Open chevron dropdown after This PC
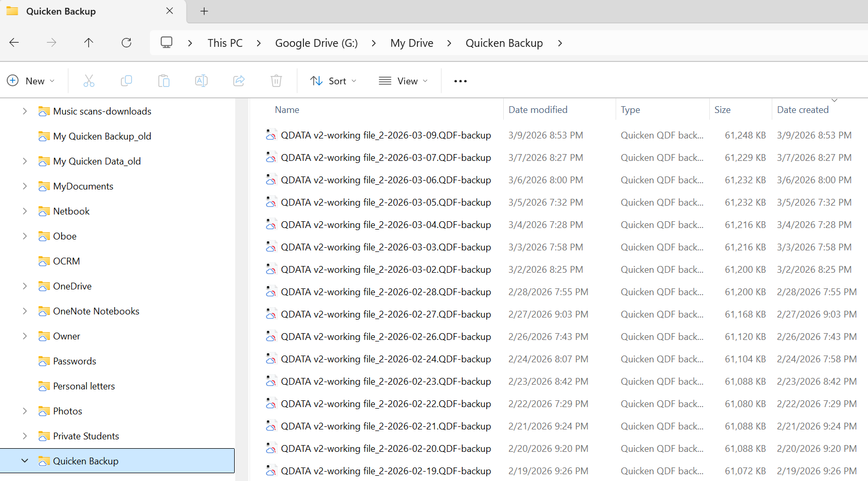This screenshot has height=481, width=868. (259, 43)
